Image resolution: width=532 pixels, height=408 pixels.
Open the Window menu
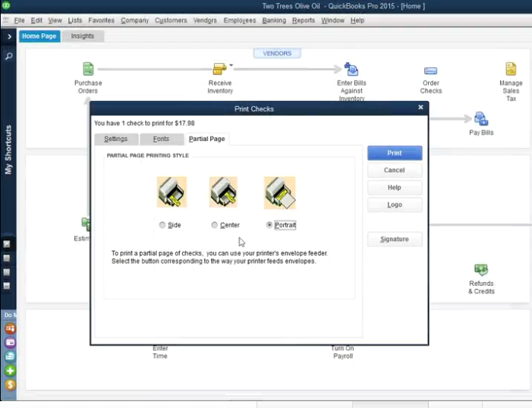pyautogui.click(x=333, y=20)
